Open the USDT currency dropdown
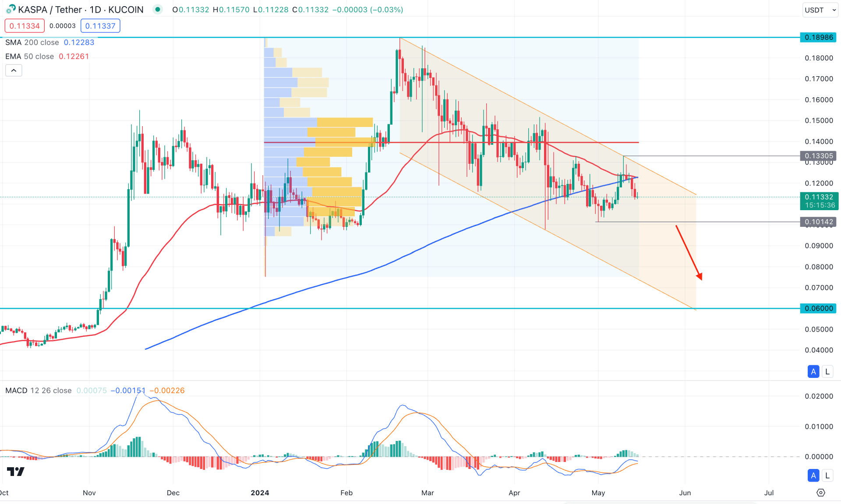The width and height of the screenshot is (841, 504). (x=820, y=10)
